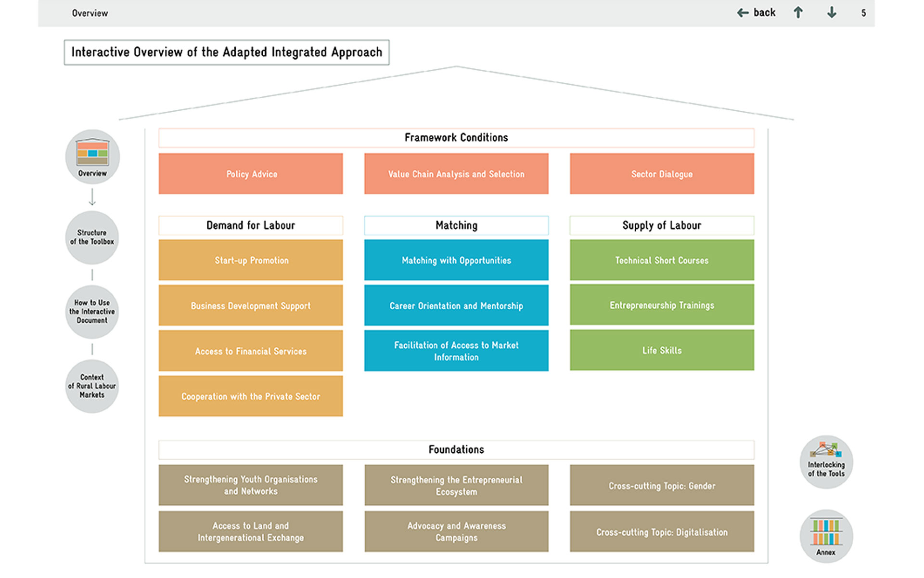Select Cooperation with the Private Sector
Screen dimensions: 924x578
251,396
